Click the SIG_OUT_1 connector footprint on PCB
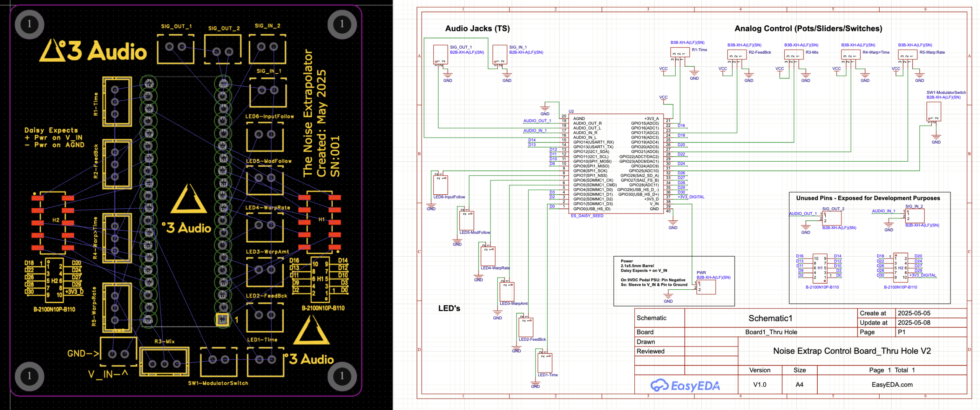The image size is (980, 410). tap(176, 48)
